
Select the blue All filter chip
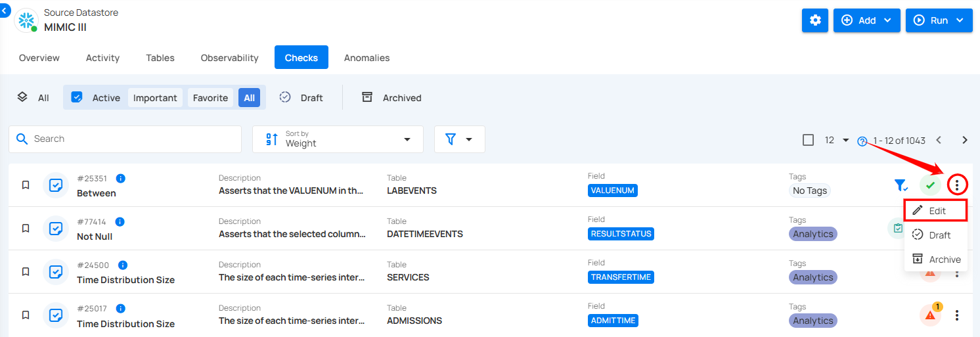[x=250, y=98]
